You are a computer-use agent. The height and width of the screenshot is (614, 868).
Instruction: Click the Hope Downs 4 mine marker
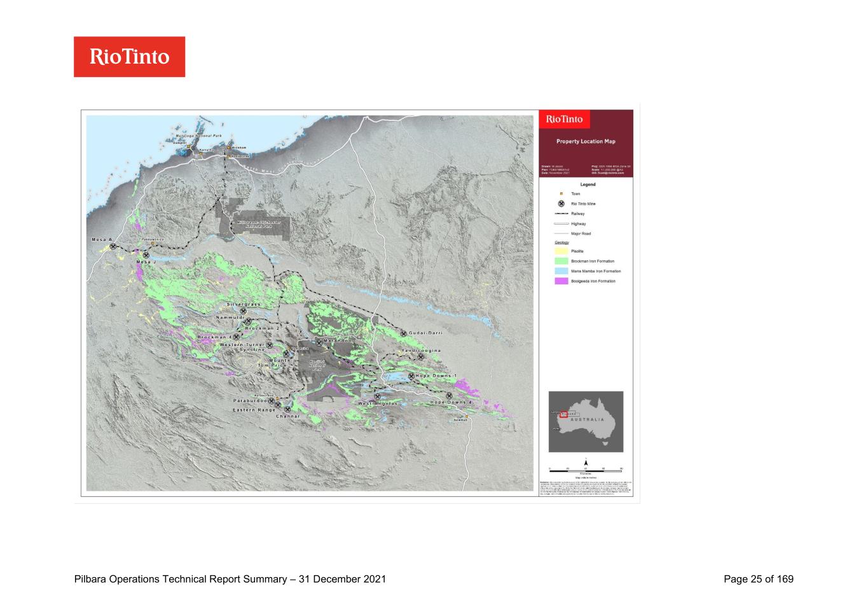click(449, 396)
